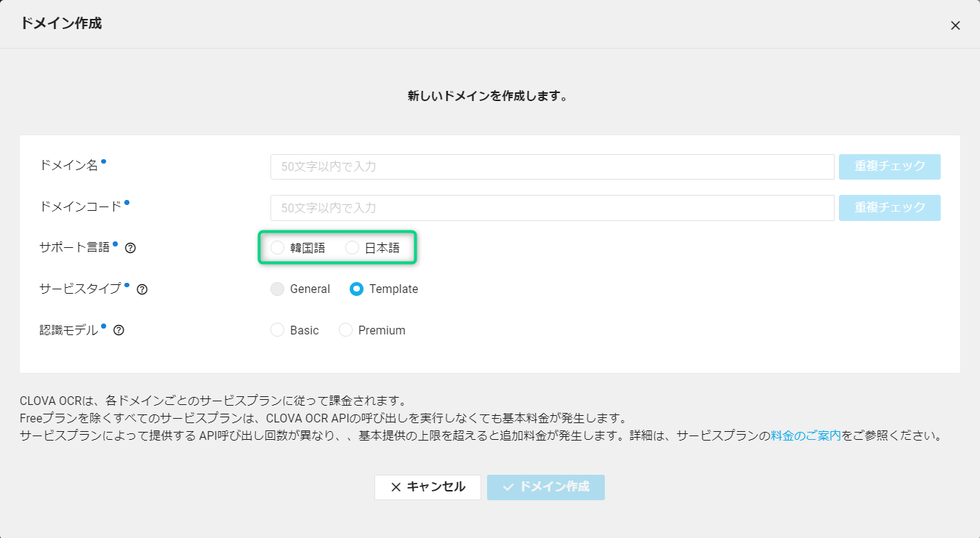Choose the General service type
The width and height of the screenshot is (980, 538).
point(278,289)
